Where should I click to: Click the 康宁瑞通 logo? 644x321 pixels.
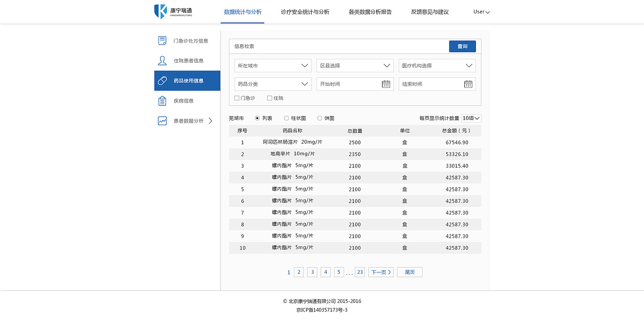tap(173, 11)
